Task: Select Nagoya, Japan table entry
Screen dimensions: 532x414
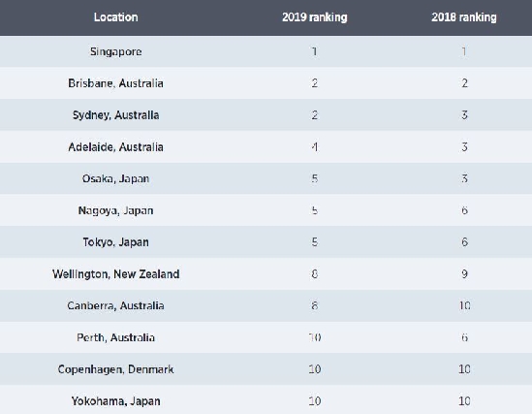Action: point(115,210)
